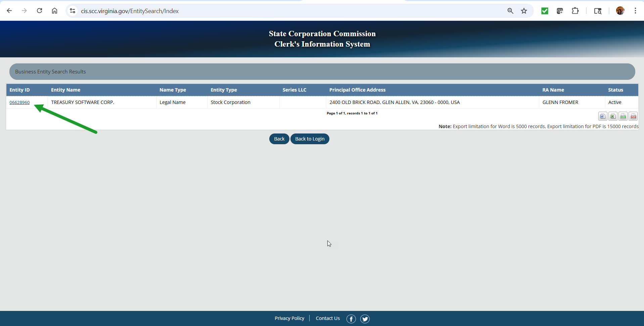Screen dimensions: 644x326
Task: Open the Privacy Policy link
Action: click(x=289, y=318)
